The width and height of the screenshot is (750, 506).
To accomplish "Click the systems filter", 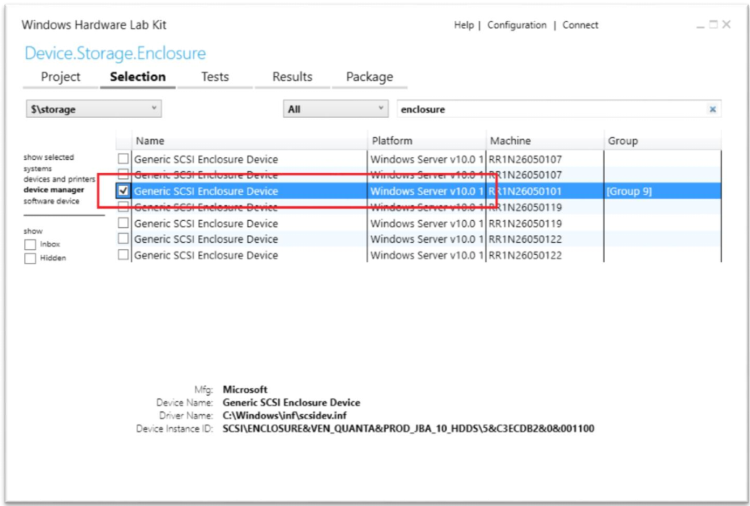I will (x=38, y=168).
